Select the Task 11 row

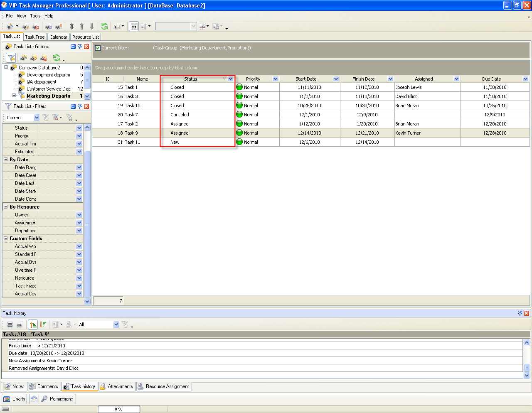tap(133, 142)
